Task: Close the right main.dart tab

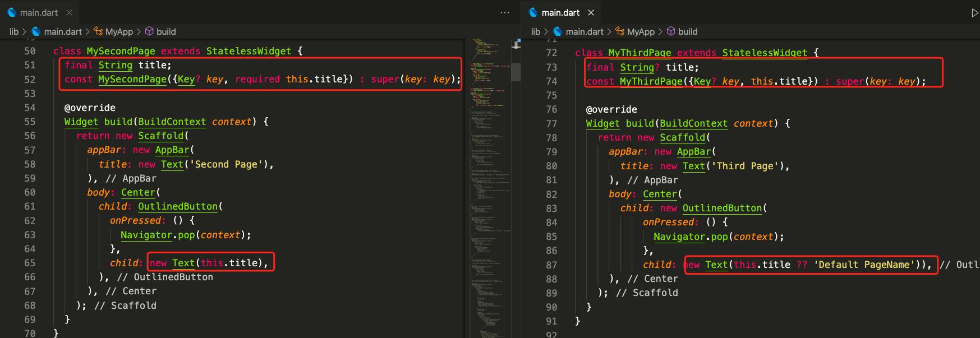Action: pos(591,12)
